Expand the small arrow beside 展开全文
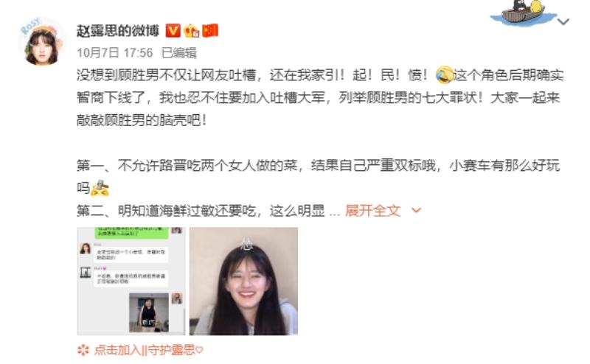 (416, 210)
